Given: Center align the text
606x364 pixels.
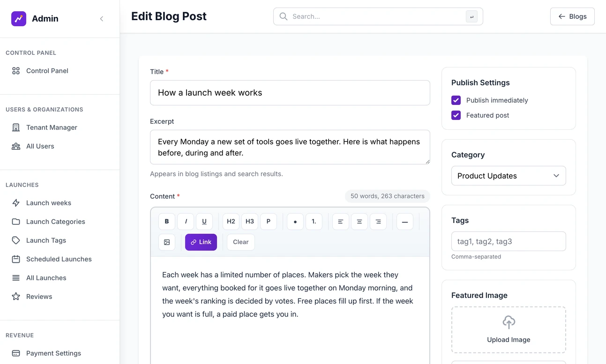Looking at the screenshot, I should [359, 222].
